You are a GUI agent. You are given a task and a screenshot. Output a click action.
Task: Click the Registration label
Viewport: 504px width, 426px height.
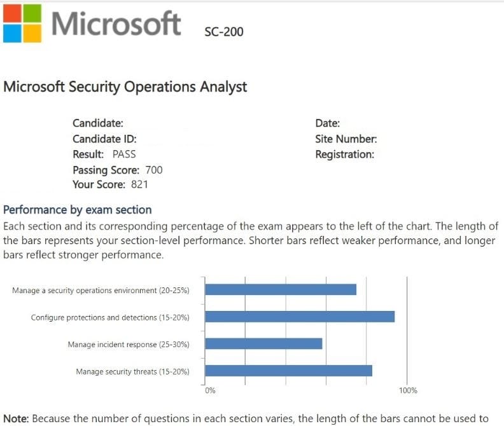(344, 154)
